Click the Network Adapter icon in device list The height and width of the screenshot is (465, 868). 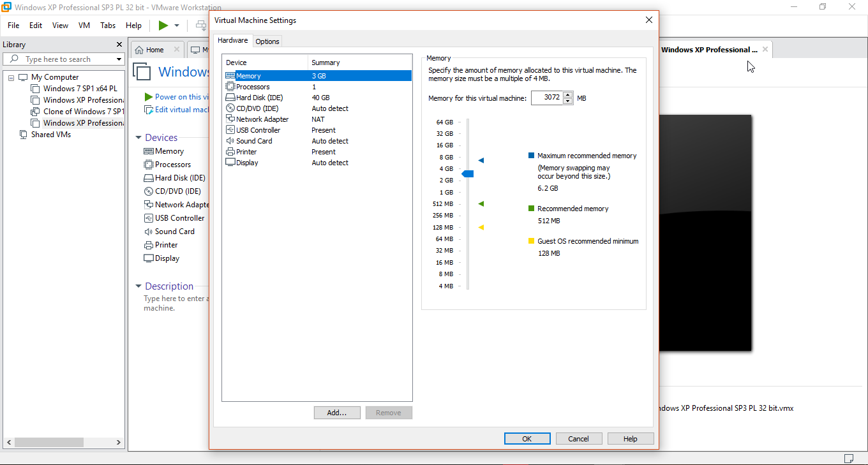point(230,119)
